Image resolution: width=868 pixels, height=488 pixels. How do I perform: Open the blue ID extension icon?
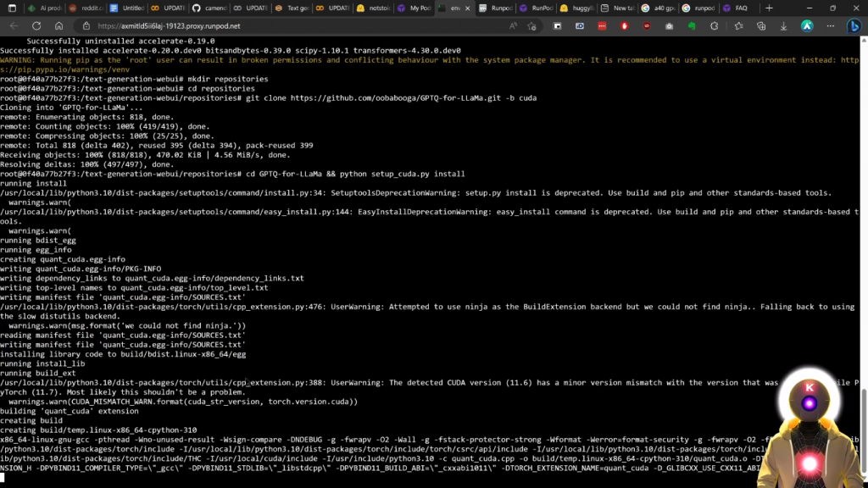tap(580, 26)
